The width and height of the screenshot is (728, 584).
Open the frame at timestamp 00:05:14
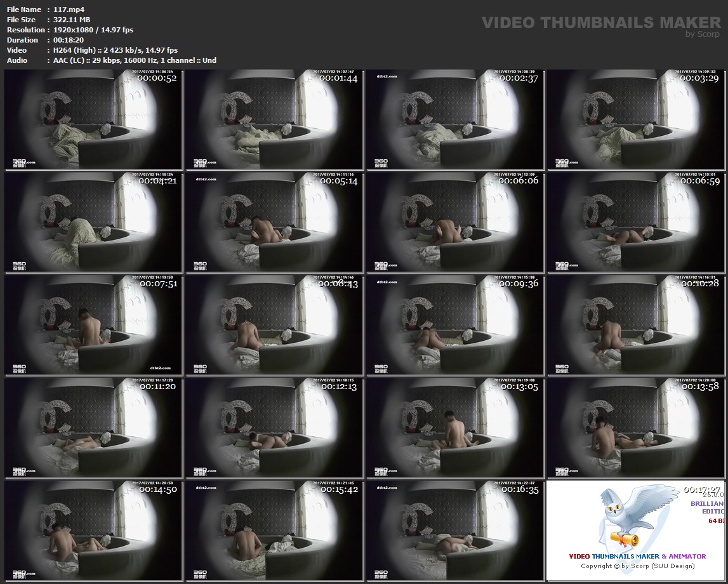274,222
